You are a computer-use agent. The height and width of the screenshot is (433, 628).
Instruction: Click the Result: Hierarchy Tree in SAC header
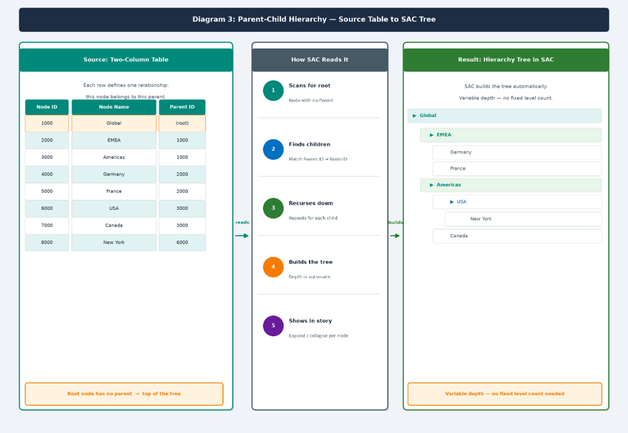click(x=506, y=60)
